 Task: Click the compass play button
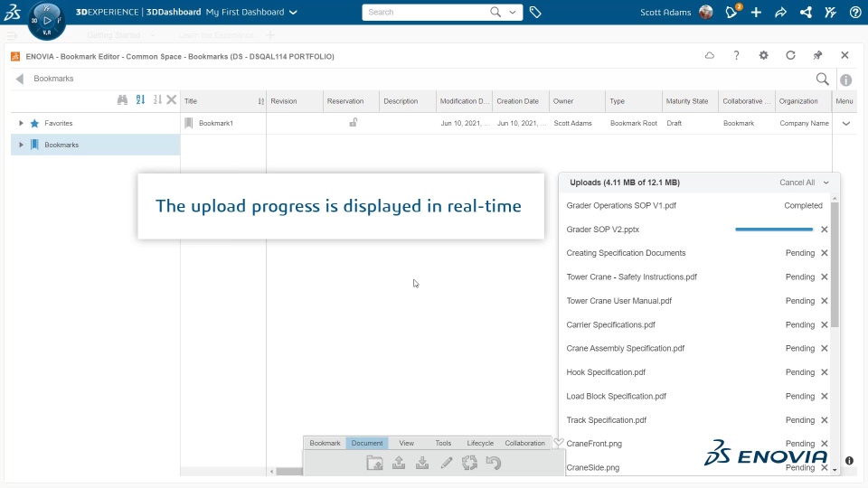(x=47, y=21)
